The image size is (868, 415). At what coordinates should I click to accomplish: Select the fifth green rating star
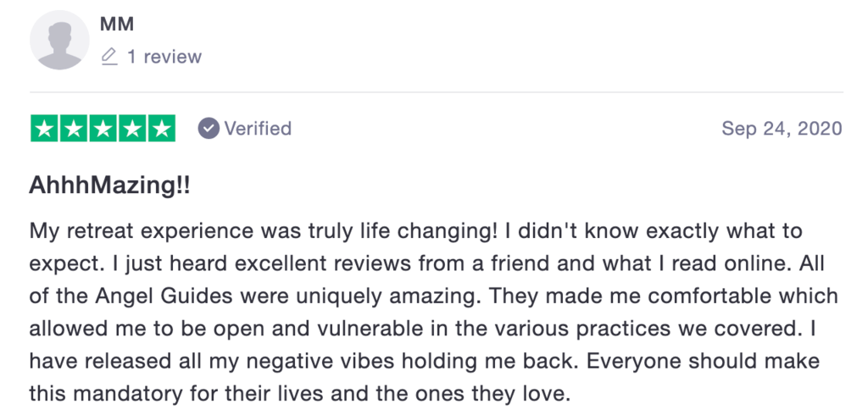click(161, 129)
